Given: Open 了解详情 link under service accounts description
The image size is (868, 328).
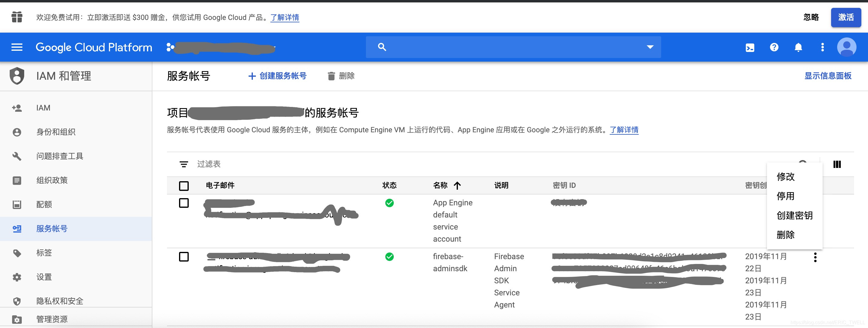Looking at the screenshot, I should point(624,130).
